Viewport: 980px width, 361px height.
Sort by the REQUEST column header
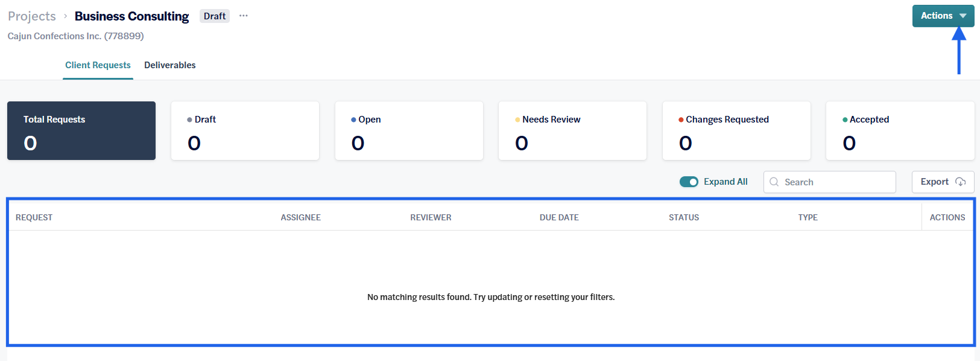(34, 217)
